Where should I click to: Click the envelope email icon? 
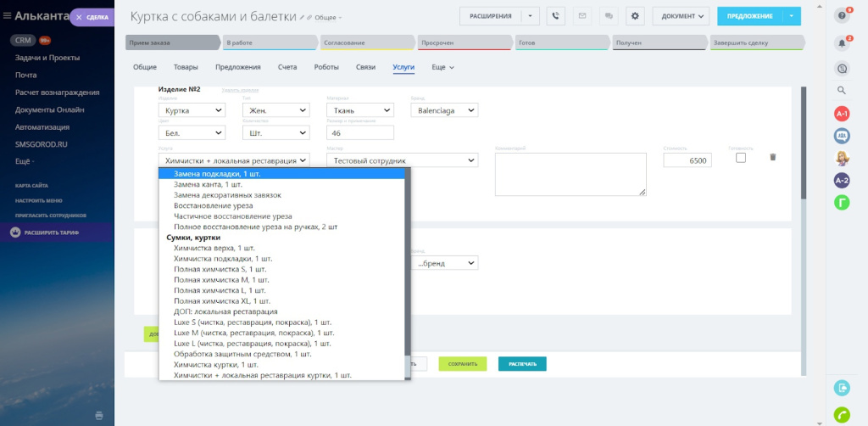point(582,16)
